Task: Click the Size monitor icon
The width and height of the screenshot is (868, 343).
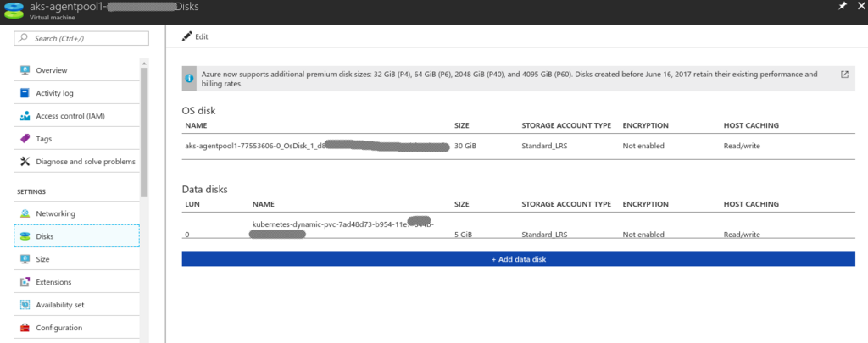Action: (25, 259)
